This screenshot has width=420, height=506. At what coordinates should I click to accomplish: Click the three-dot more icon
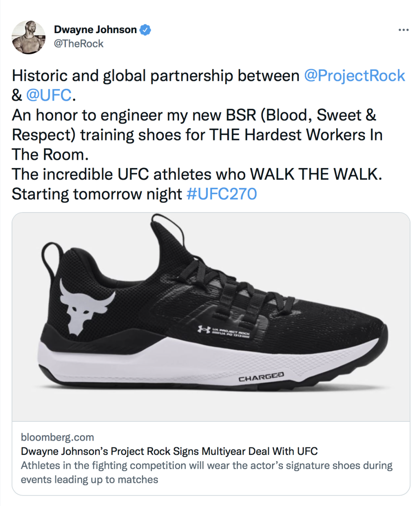coord(404,29)
